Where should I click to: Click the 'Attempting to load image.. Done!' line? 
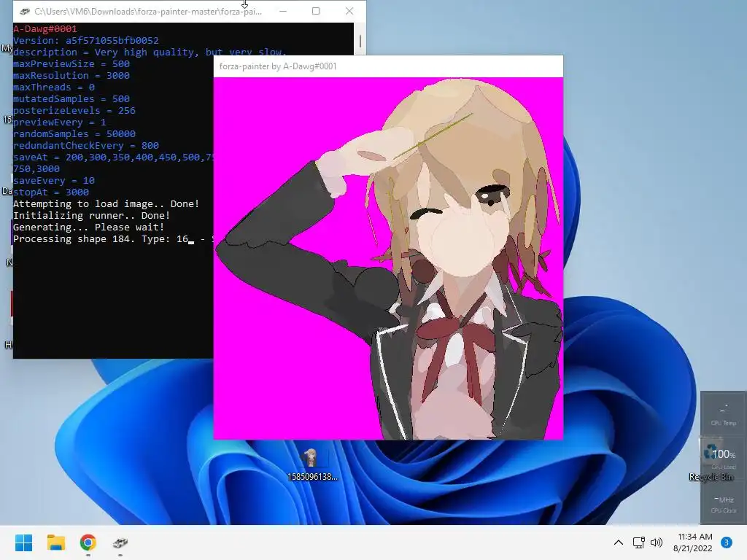107,204
